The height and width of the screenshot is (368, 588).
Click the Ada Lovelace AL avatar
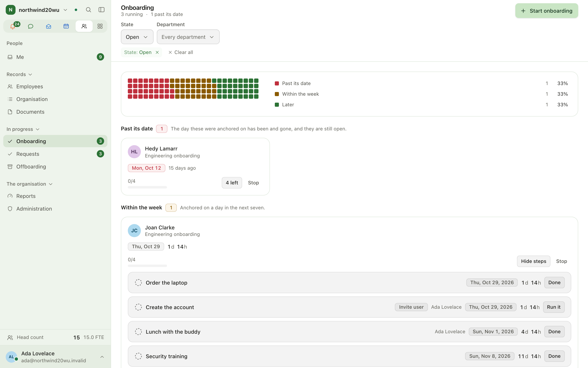point(11,357)
